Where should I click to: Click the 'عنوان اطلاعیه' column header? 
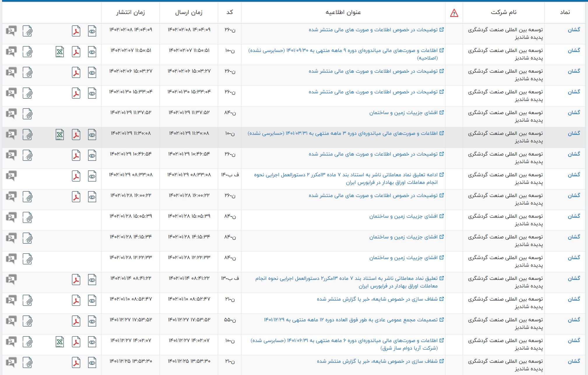click(x=343, y=12)
